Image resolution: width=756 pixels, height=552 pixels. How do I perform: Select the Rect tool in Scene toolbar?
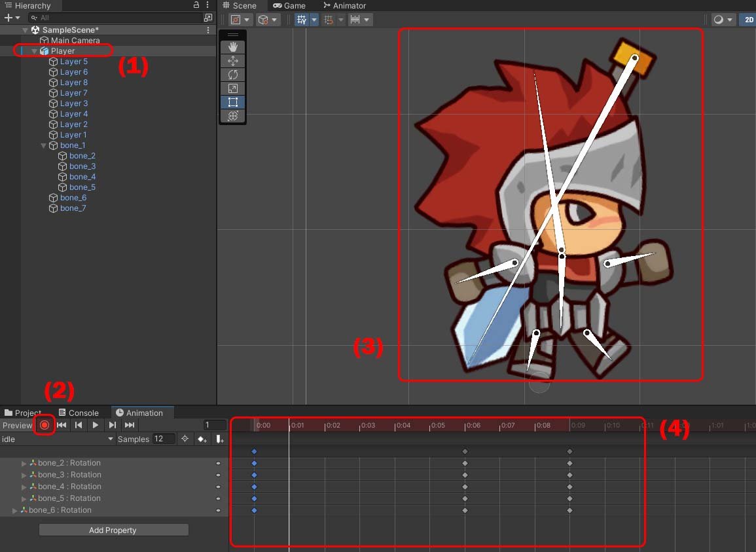pyautogui.click(x=232, y=102)
